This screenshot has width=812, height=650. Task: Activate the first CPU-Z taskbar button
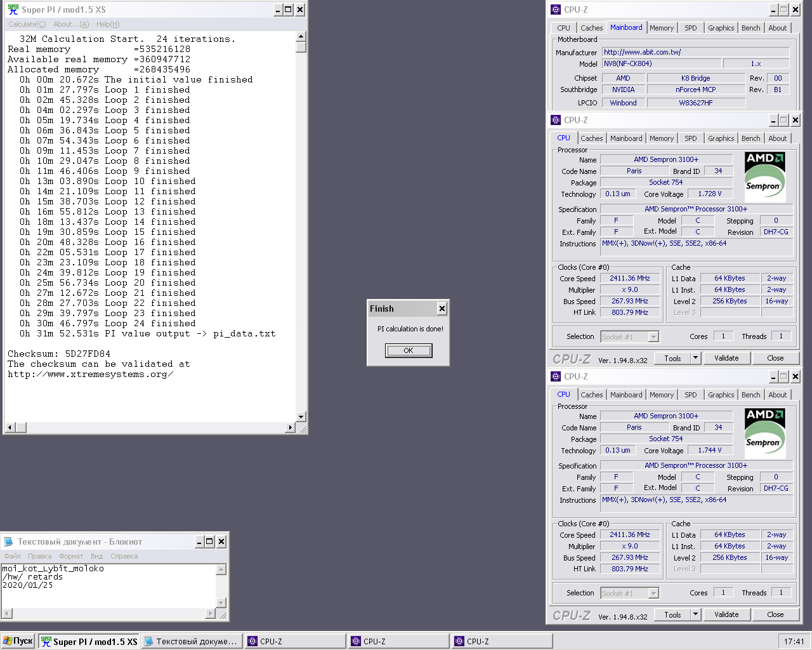pos(295,641)
